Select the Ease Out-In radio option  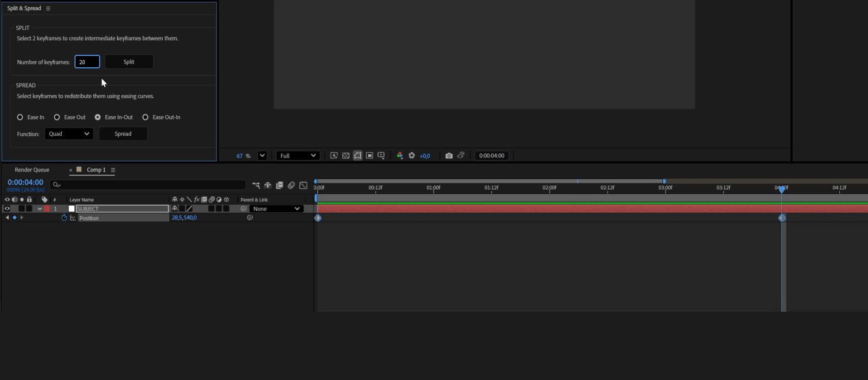(145, 117)
